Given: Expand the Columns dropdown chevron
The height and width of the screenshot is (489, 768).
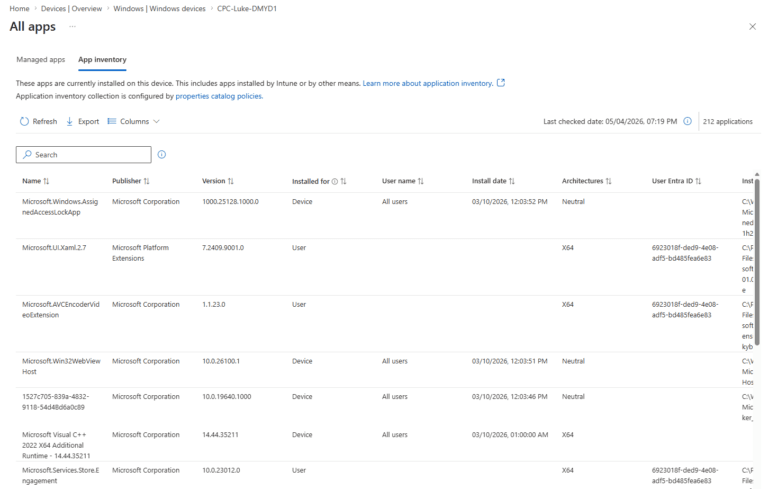Looking at the screenshot, I should [156, 122].
